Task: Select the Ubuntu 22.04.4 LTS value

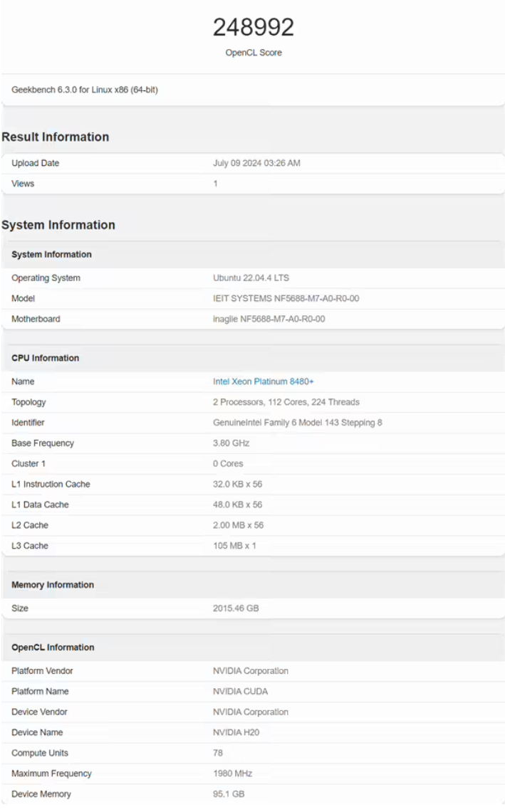Action: (x=251, y=278)
